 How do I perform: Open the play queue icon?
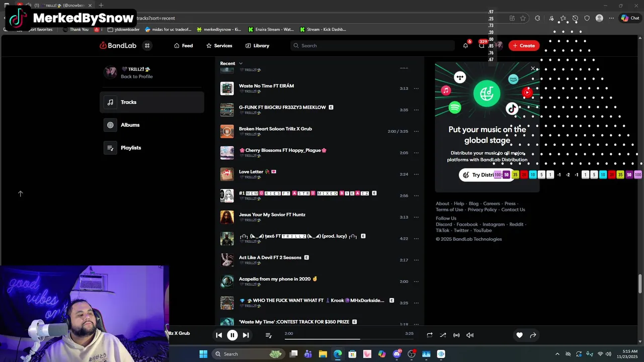point(269,335)
